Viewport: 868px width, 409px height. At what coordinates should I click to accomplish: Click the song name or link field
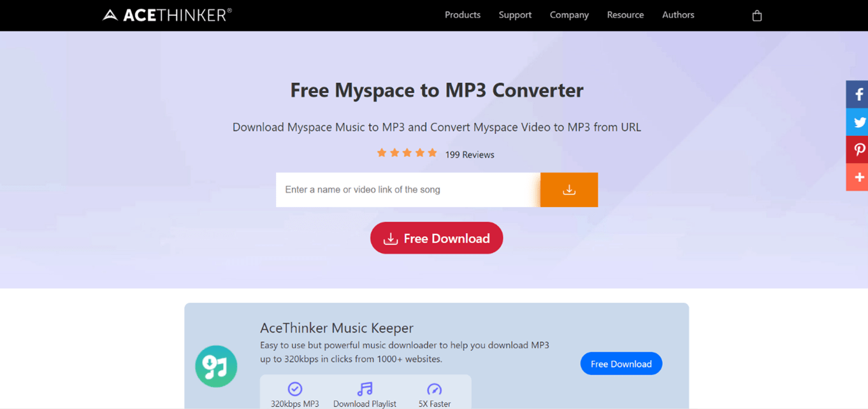click(408, 190)
